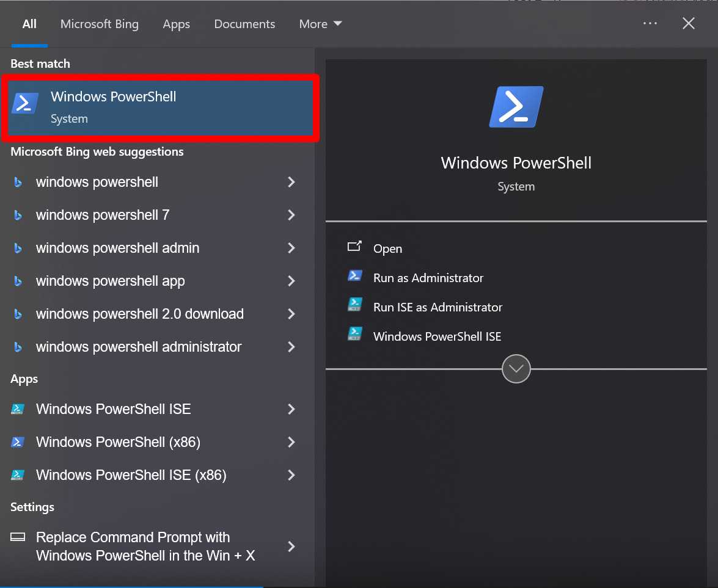Open the three-dots options menu
This screenshot has width=718, height=588.
(x=650, y=23)
